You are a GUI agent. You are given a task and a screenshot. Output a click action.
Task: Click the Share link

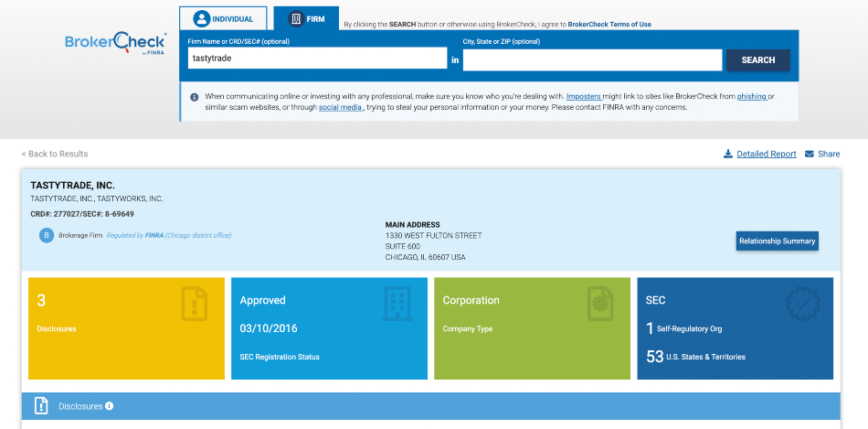829,154
